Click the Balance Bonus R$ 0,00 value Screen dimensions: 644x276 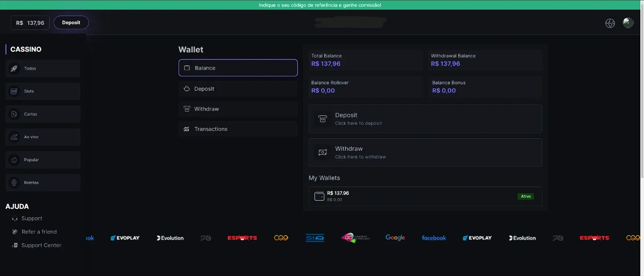pyautogui.click(x=444, y=90)
